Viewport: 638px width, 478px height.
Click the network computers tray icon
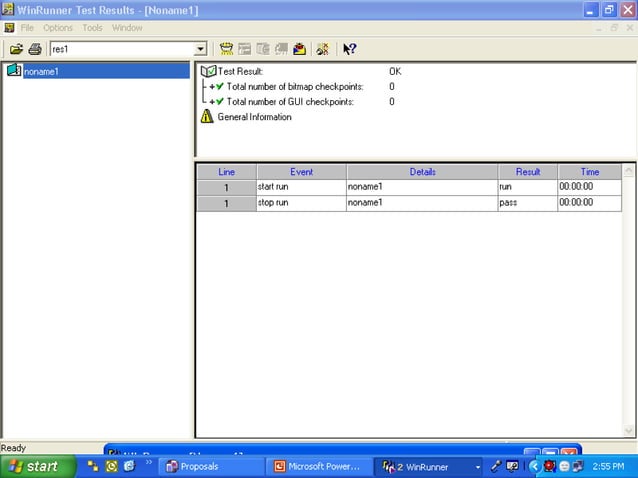[578, 466]
